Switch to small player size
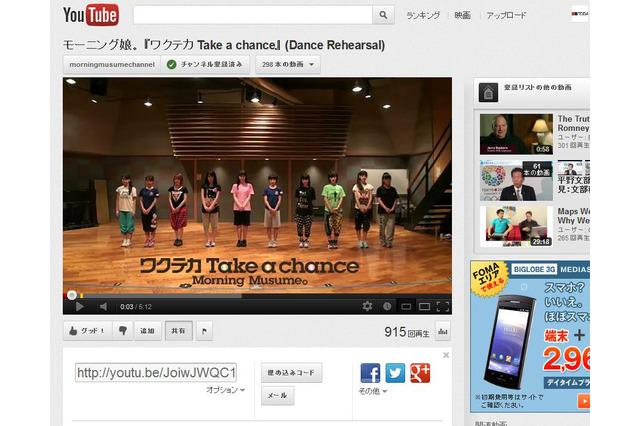The image size is (640, 426). 406,306
